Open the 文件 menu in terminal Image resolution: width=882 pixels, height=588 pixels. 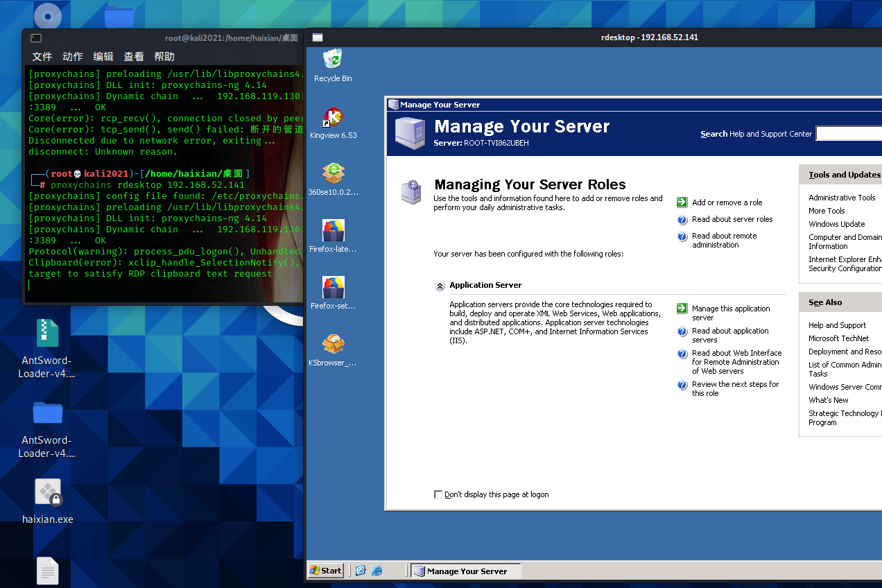[x=42, y=57]
